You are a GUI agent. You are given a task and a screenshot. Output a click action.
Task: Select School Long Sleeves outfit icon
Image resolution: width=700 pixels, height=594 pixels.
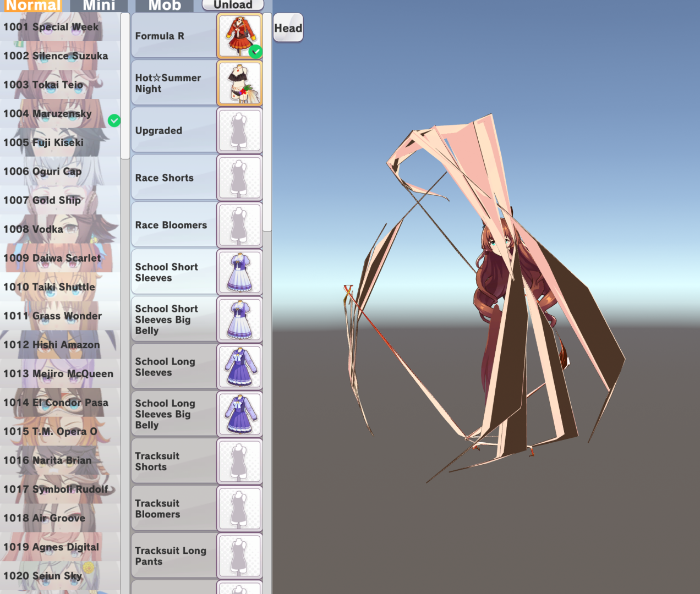pyautogui.click(x=239, y=367)
